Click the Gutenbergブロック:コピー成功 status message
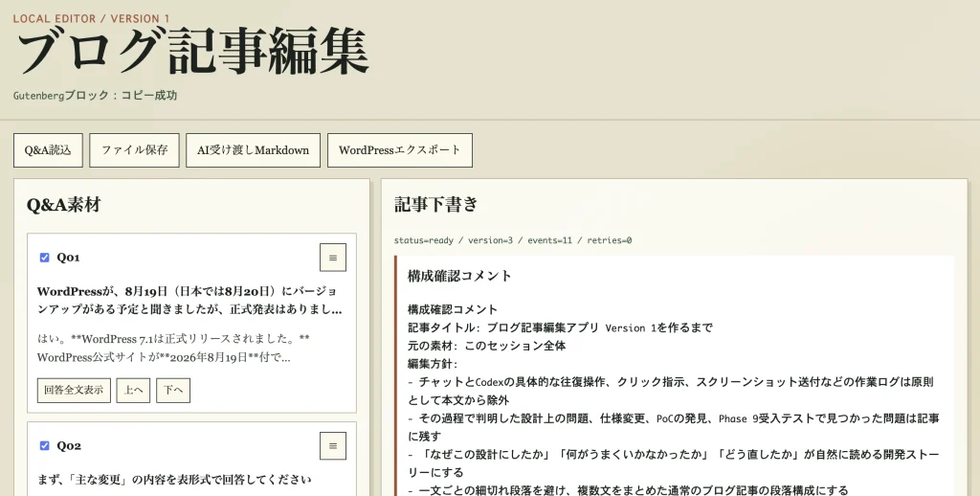This screenshot has height=496, width=980. click(95, 96)
